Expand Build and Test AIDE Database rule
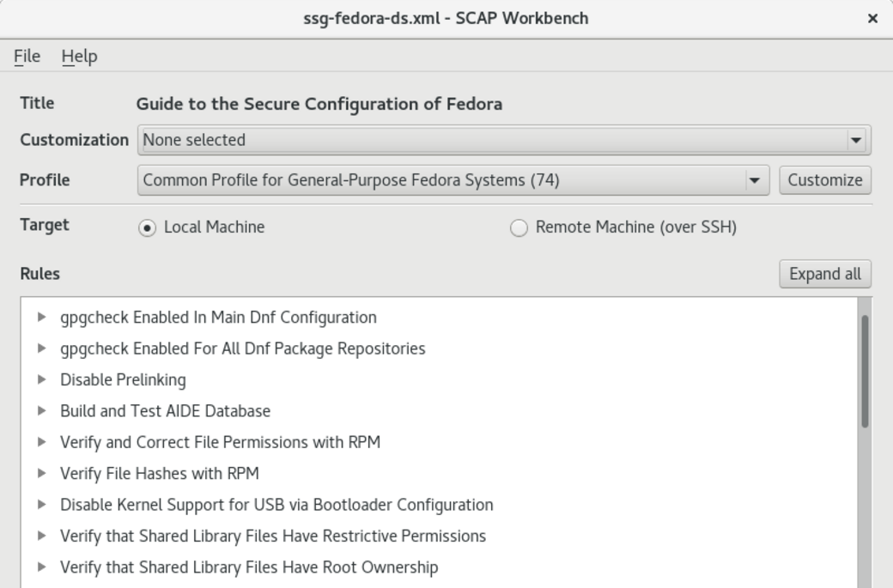The image size is (893, 588). [41, 411]
